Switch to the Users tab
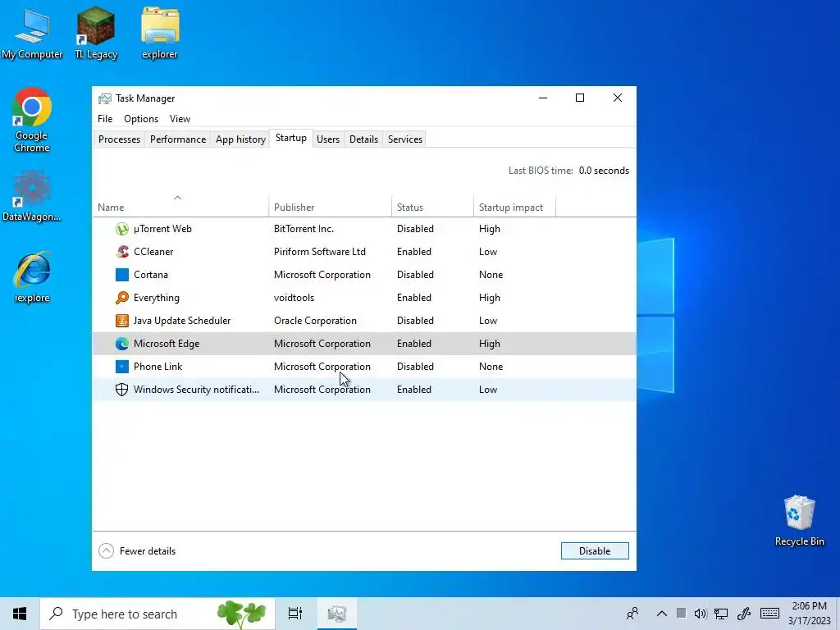The image size is (840, 630). point(328,139)
